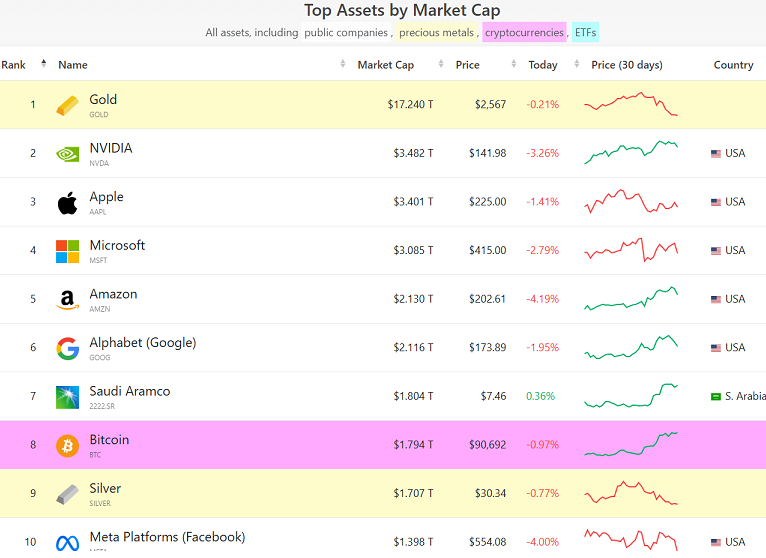Image resolution: width=766 pixels, height=558 pixels.
Task: Click Bitcoin's 30-day price chart
Action: 631,444
